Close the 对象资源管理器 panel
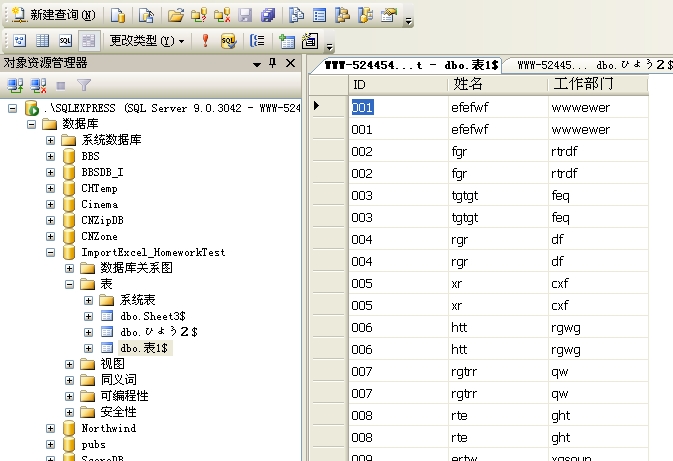673x461 pixels. tap(291, 63)
